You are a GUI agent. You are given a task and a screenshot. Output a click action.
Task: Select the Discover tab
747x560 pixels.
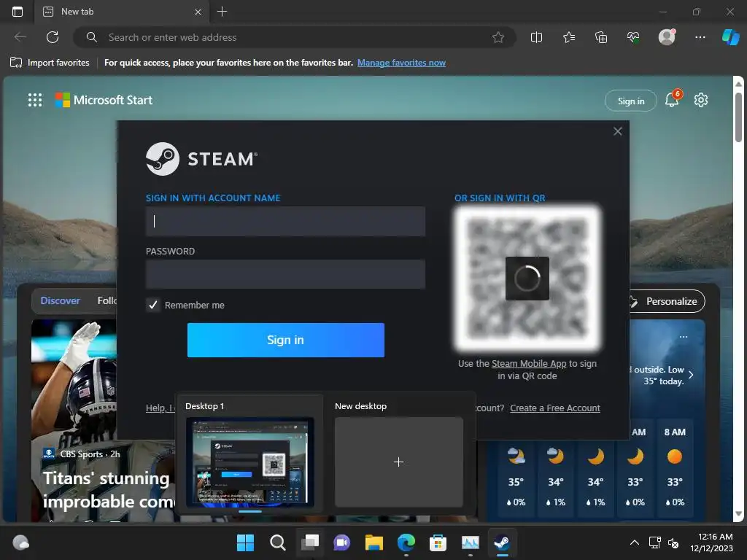click(x=60, y=300)
